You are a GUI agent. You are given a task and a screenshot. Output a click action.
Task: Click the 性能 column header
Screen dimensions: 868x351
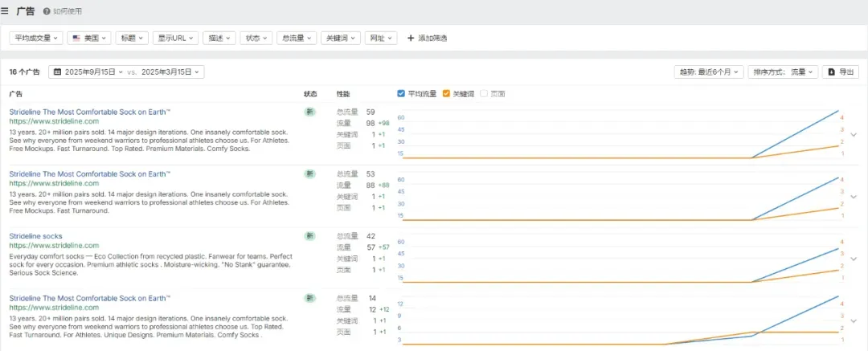(343, 94)
